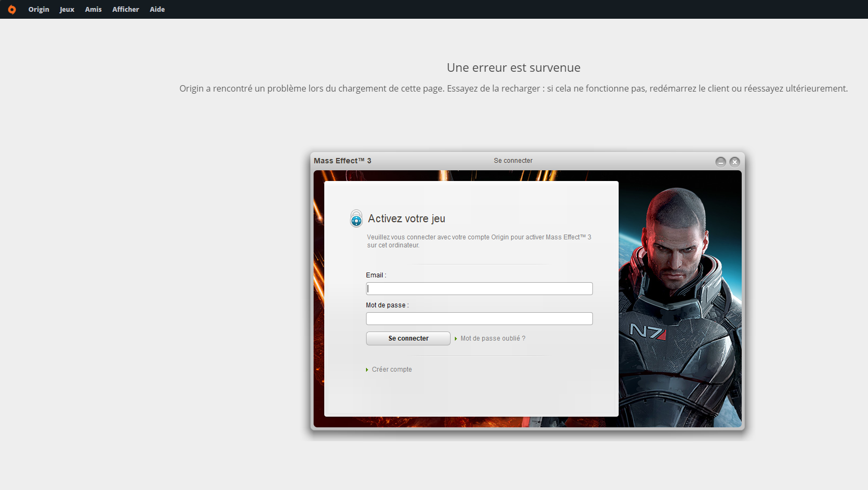The width and height of the screenshot is (868, 490).
Task: Click the Activez votre jeu heading
Action: point(407,218)
